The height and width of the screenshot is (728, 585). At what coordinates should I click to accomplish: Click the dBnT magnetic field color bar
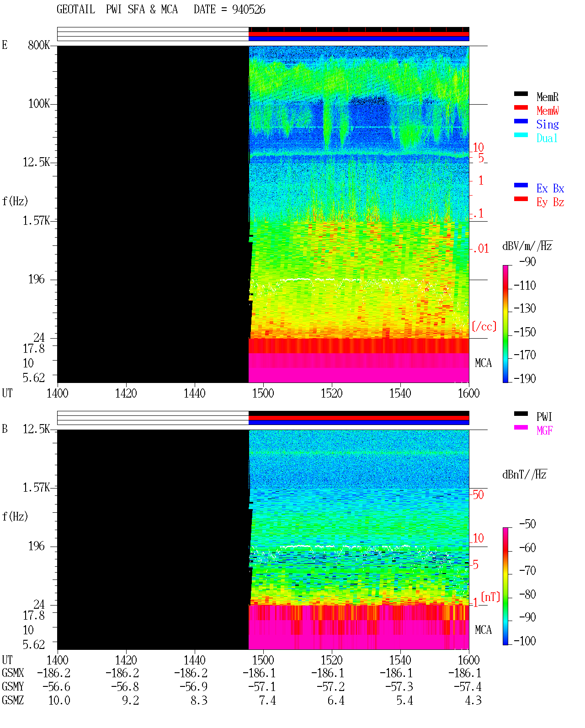pos(505,586)
